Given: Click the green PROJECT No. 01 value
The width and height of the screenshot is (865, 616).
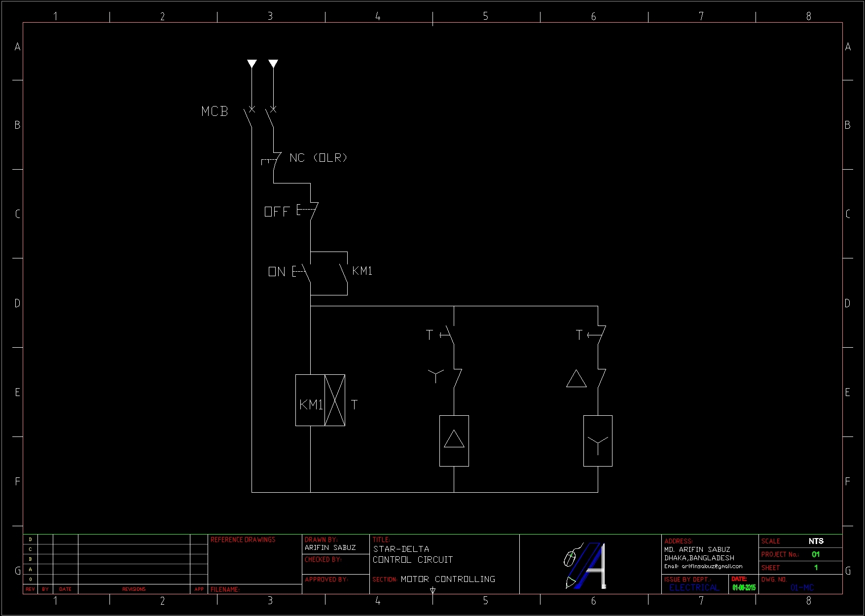Looking at the screenshot, I should [x=816, y=554].
